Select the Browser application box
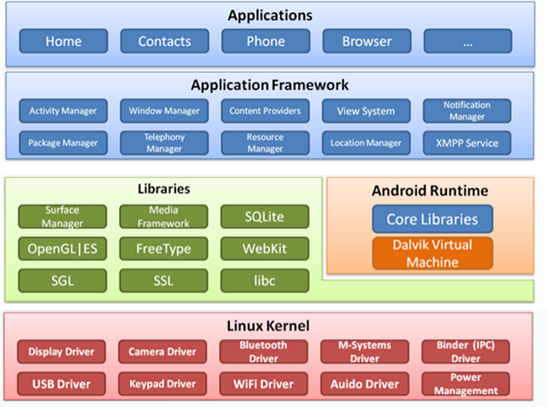Image resolution: width=548 pixels, height=407 pixels. [x=367, y=41]
